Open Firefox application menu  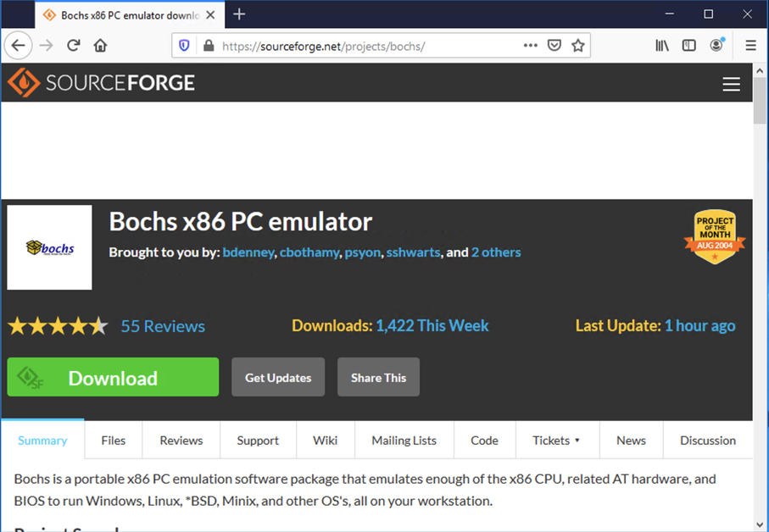pos(750,46)
